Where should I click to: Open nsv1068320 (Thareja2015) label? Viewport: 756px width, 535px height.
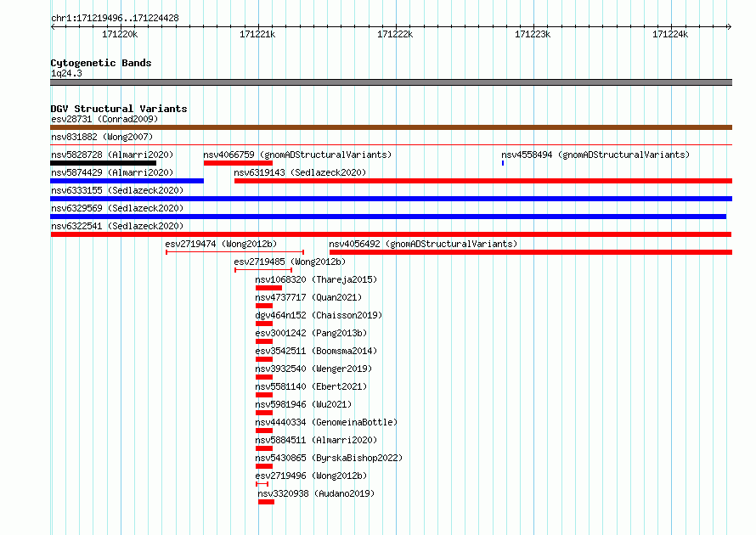pyautogui.click(x=316, y=279)
